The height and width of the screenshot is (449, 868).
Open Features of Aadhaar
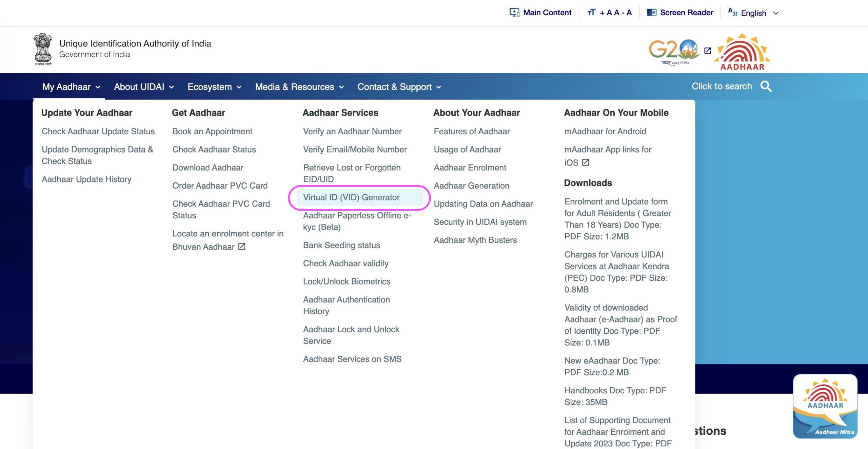pyautogui.click(x=472, y=131)
